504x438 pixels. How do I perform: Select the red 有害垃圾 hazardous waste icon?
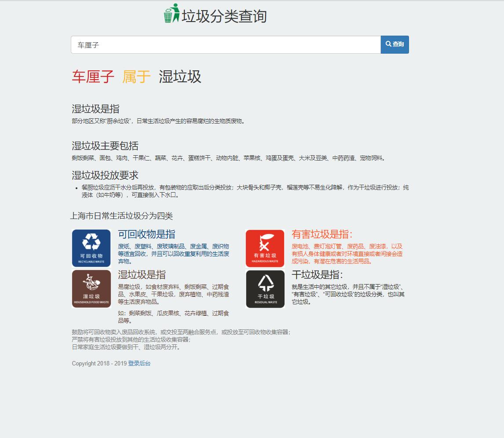[265, 248]
